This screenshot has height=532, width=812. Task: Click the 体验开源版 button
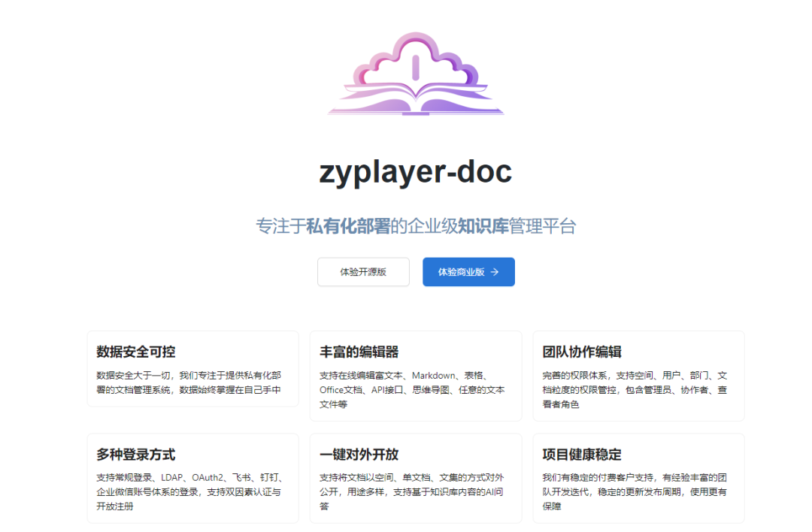click(363, 272)
